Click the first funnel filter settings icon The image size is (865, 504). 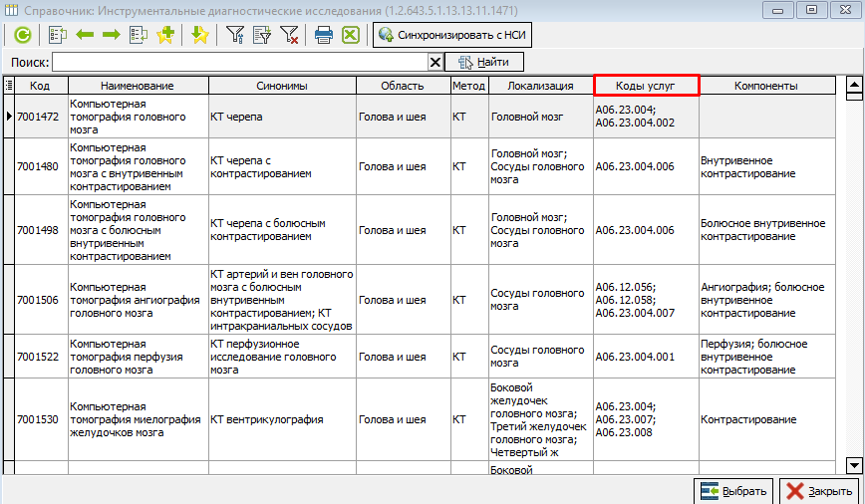235,35
